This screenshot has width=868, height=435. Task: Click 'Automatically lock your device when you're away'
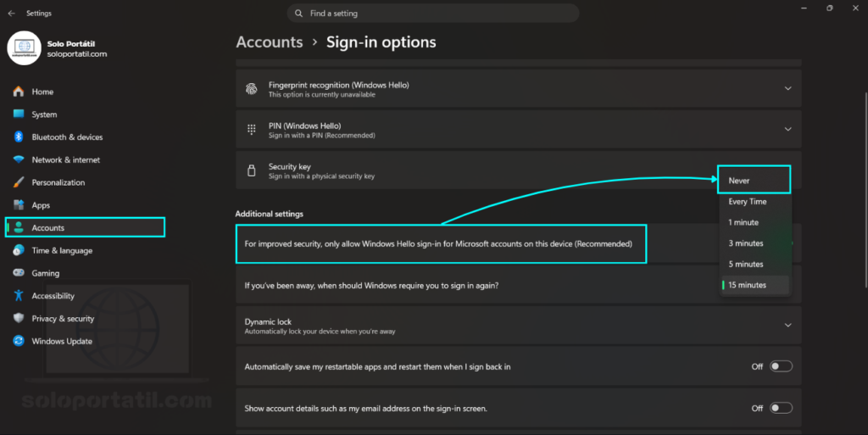point(320,332)
